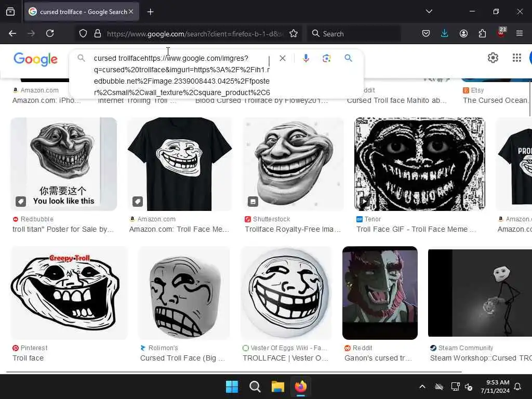
Task: Expand the list all tabs chevron
Action: (429, 11)
